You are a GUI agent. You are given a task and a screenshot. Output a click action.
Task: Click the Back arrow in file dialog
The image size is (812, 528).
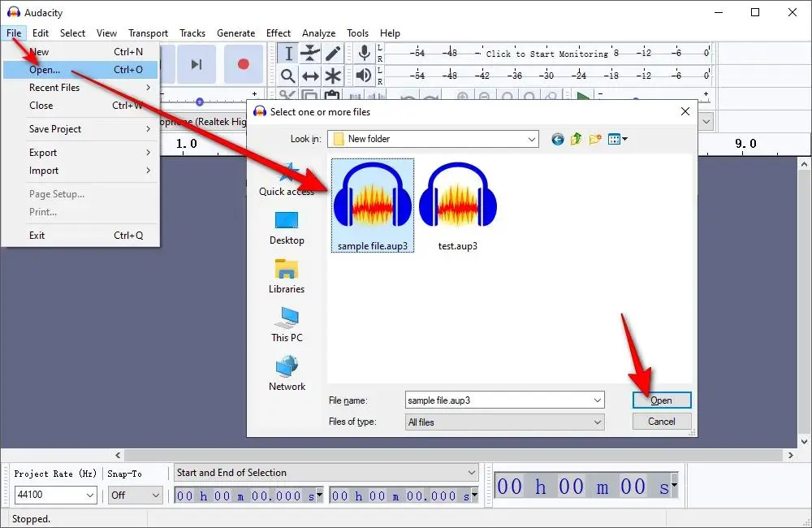coord(557,139)
